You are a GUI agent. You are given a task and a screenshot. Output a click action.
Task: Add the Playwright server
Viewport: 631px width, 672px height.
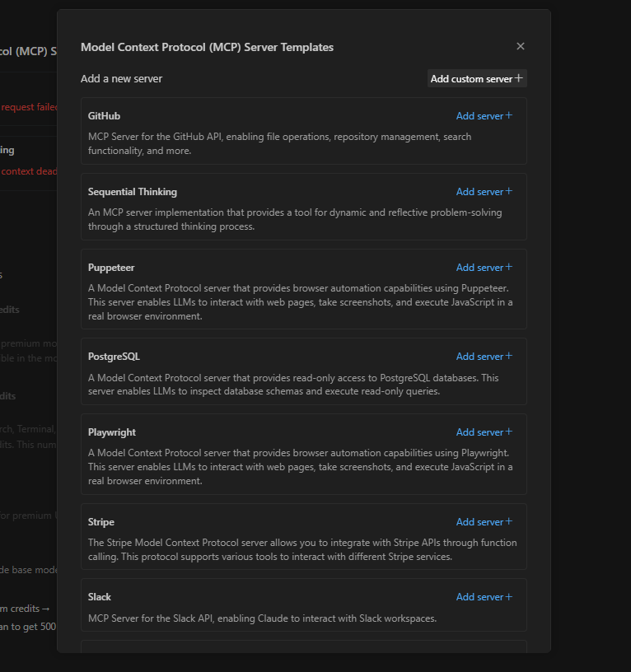[484, 432]
